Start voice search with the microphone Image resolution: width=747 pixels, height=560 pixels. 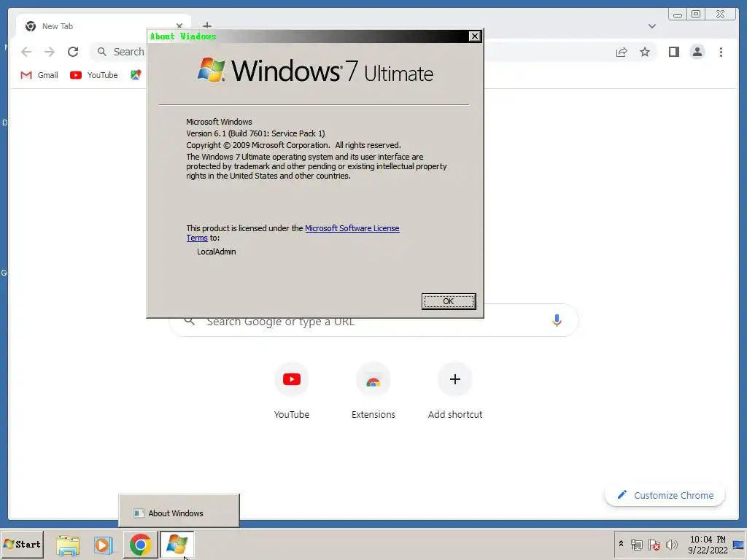pyautogui.click(x=557, y=321)
